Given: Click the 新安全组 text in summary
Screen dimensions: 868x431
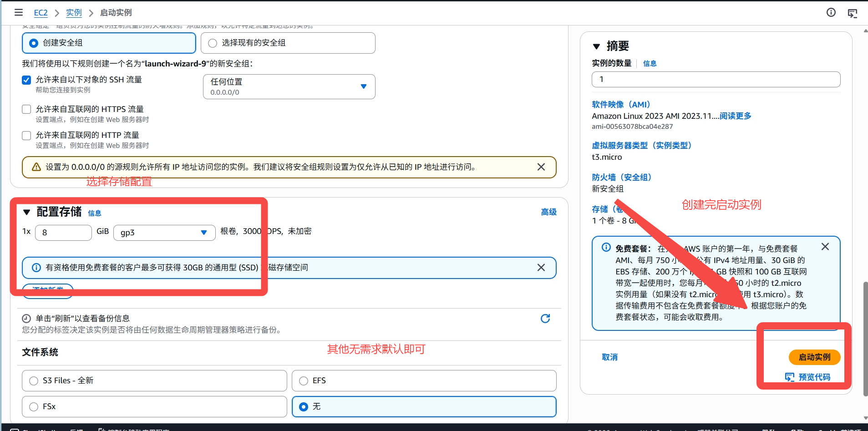Looking at the screenshot, I should click(608, 189).
